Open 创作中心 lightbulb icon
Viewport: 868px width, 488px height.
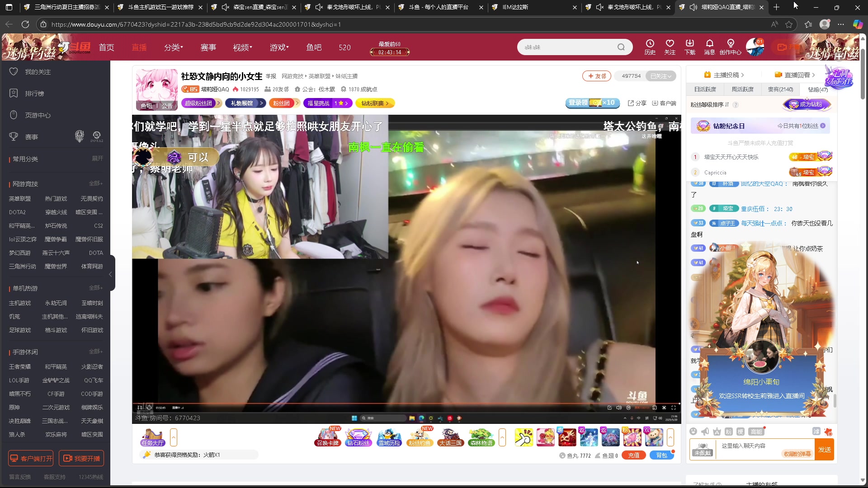pyautogui.click(x=730, y=47)
